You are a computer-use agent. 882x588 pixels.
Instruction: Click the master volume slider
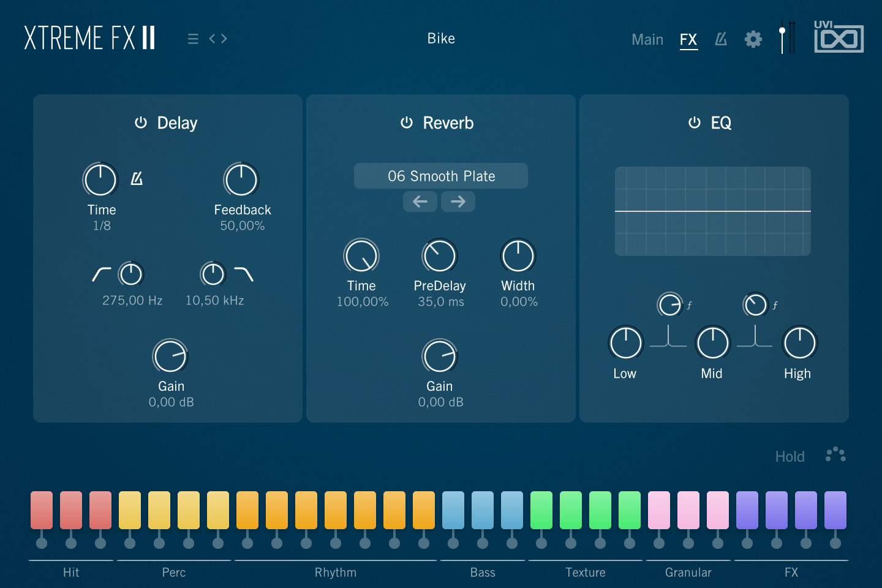783,38
